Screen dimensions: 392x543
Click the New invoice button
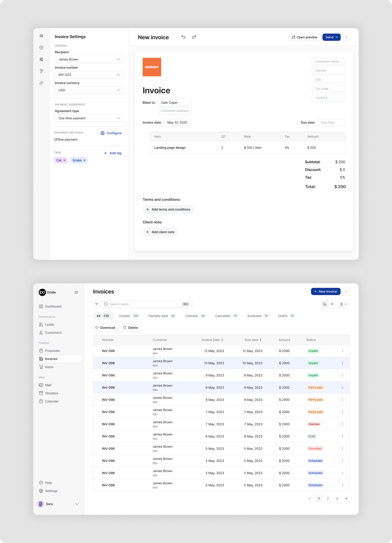pos(326,291)
